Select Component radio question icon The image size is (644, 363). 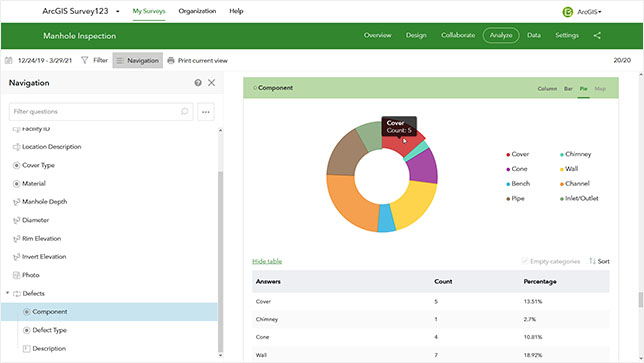[x=27, y=312]
